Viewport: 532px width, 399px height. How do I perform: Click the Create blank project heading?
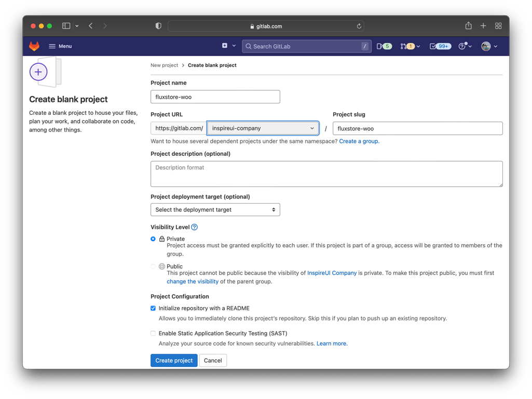click(x=68, y=99)
